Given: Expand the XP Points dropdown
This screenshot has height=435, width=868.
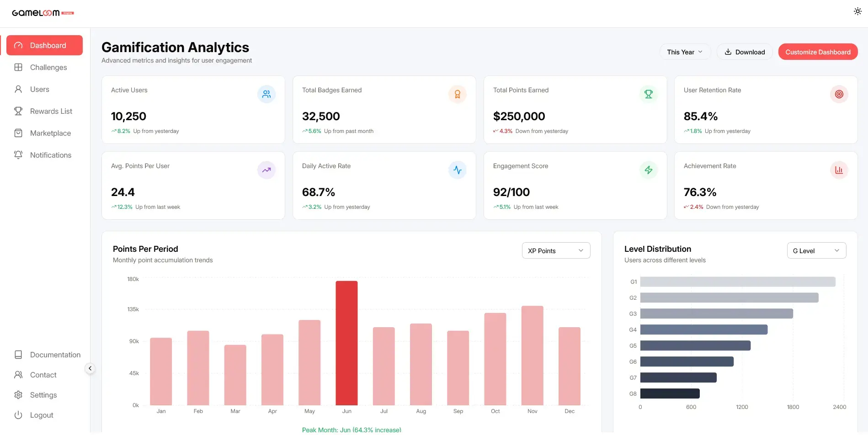Looking at the screenshot, I should pyautogui.click(x=556, y=250).
